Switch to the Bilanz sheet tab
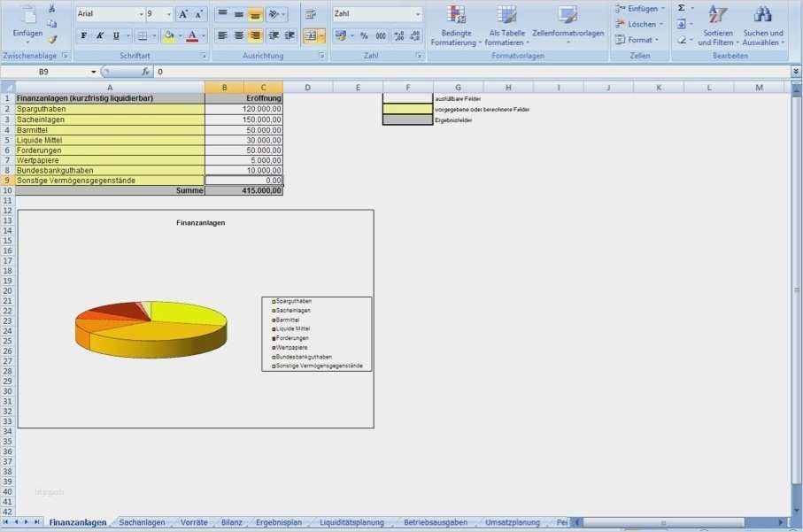 point(231,523)
